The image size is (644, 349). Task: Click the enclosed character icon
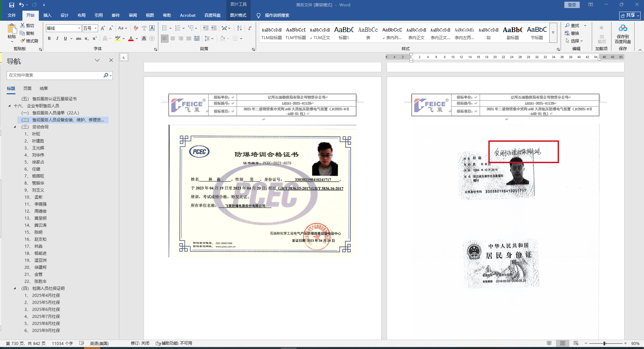[152, 38]
